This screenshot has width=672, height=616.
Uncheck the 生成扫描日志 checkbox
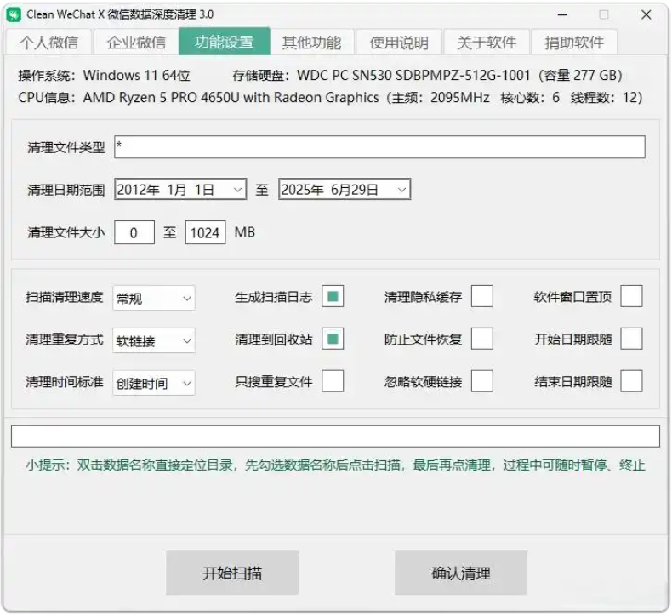tap(333, 297)
